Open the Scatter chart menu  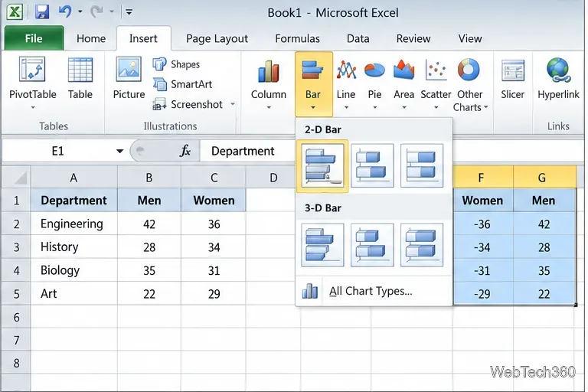[436, 83]
